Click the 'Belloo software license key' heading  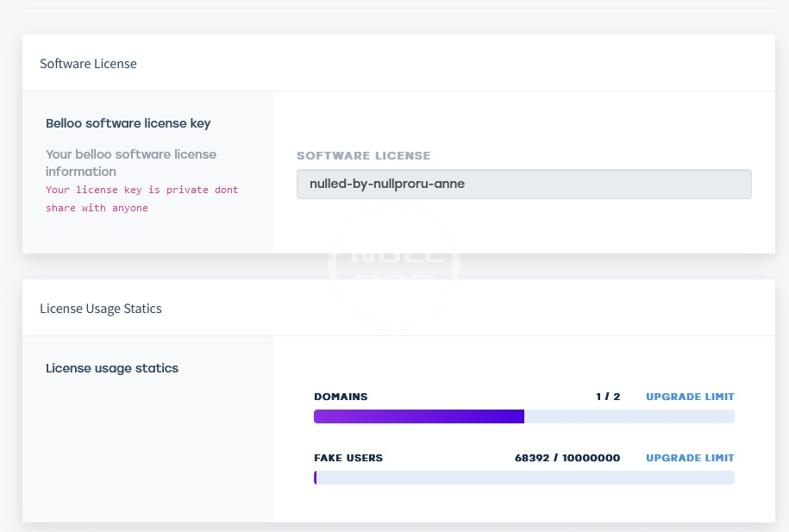coord(128,123)
